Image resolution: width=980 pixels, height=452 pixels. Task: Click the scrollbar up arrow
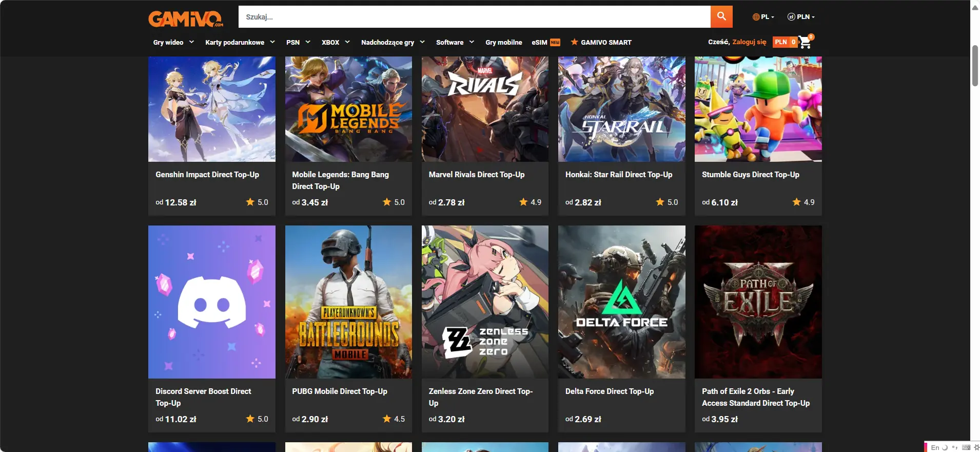(x=975, y=7)
